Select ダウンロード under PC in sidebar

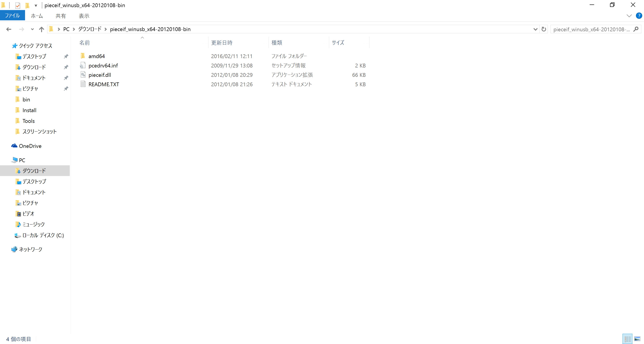pyautogui.click(x=35, y=171)
